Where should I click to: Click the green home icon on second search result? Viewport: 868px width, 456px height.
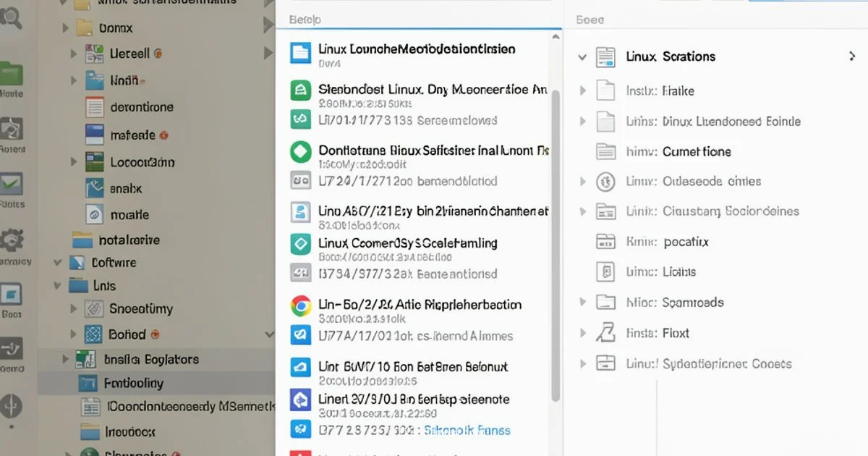point(301,89)
